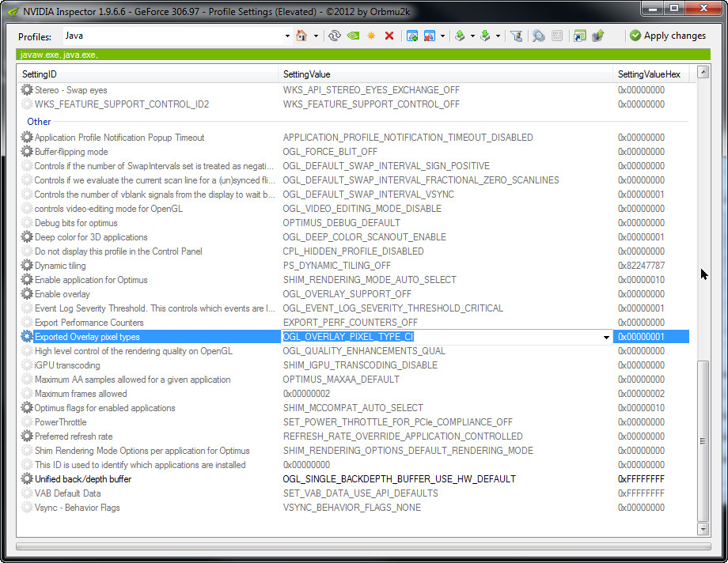Click the green NVIDIA logo icon
Viewport: 728px width, 563px height.
[x=353, y=36]
